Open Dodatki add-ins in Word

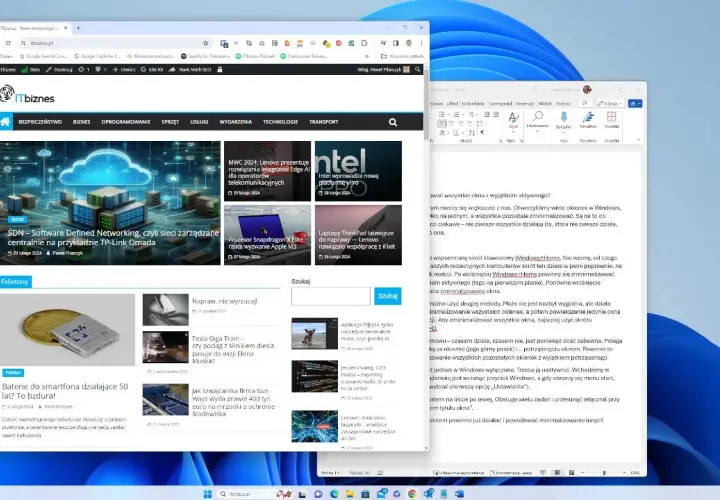point(612,120)
